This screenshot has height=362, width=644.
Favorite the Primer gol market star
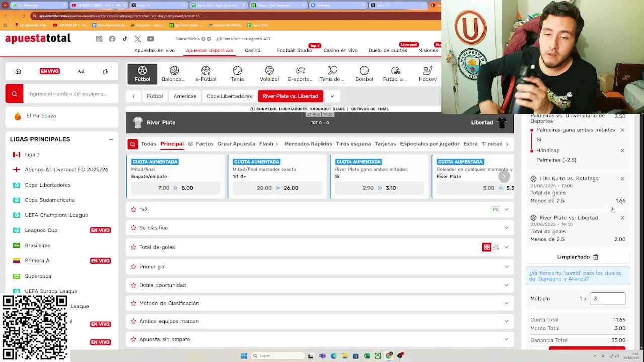pyautogui.click(x=133, y=267)
